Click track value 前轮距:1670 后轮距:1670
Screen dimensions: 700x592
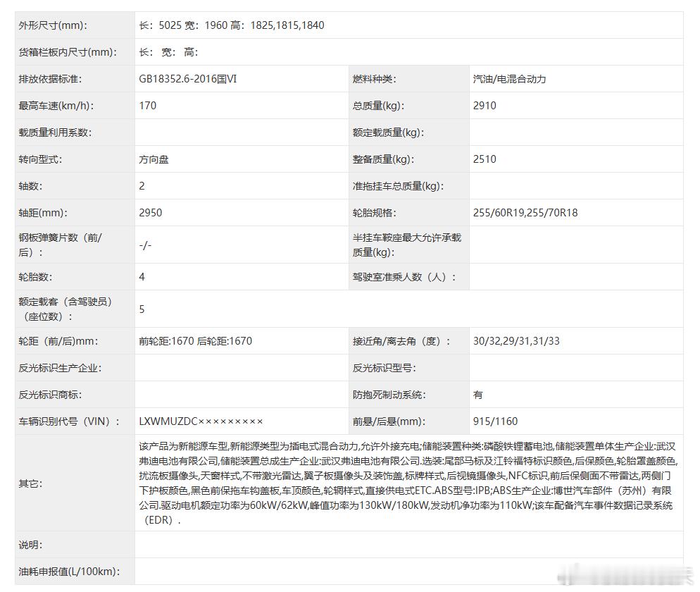pos(196,341)
